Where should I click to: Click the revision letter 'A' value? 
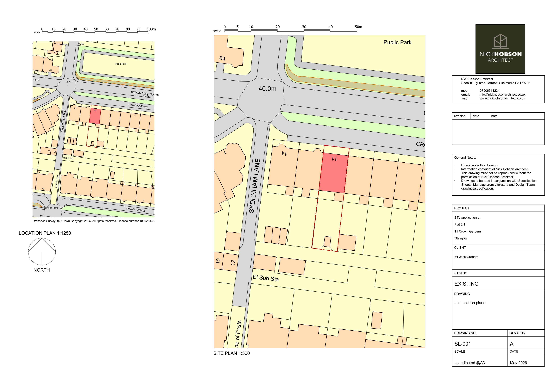tap(512, 344)
